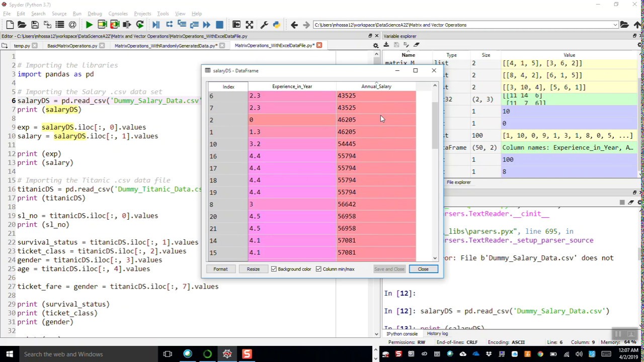
Task: Open working directory path dropdown
Action: 615,25
